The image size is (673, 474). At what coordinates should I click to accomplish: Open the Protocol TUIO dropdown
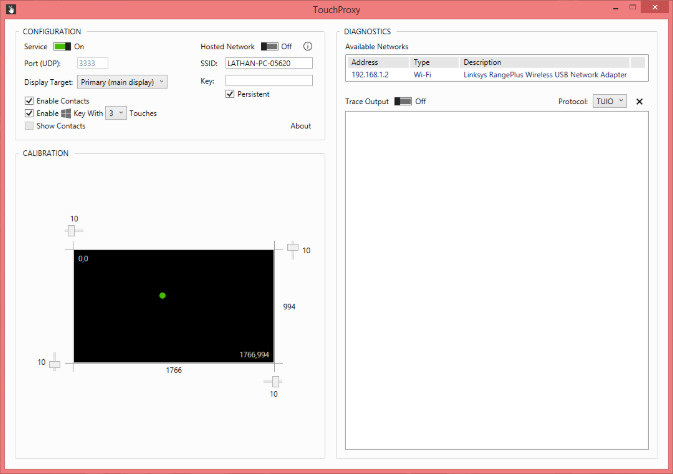[x=609, y=101]
